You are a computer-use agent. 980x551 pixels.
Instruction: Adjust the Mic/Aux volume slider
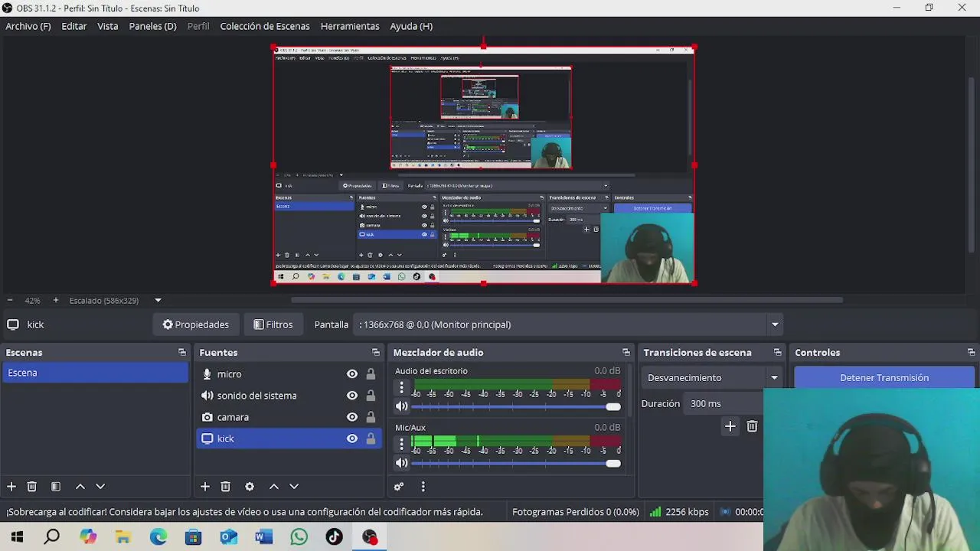coord(516,463)
